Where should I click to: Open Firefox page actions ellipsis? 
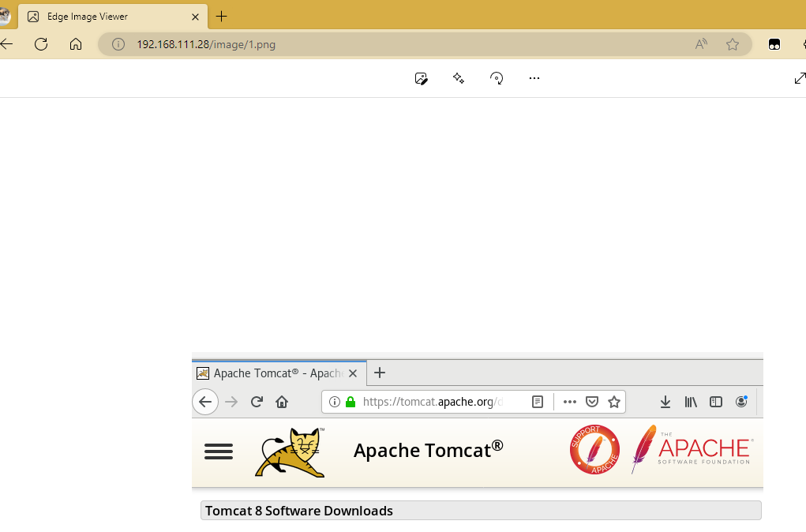point(569,402)
